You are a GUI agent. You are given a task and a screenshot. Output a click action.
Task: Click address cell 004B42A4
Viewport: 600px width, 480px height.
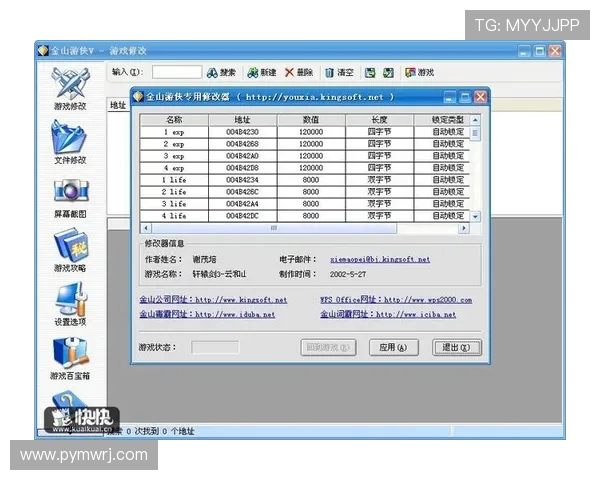[x=243, y=204]
